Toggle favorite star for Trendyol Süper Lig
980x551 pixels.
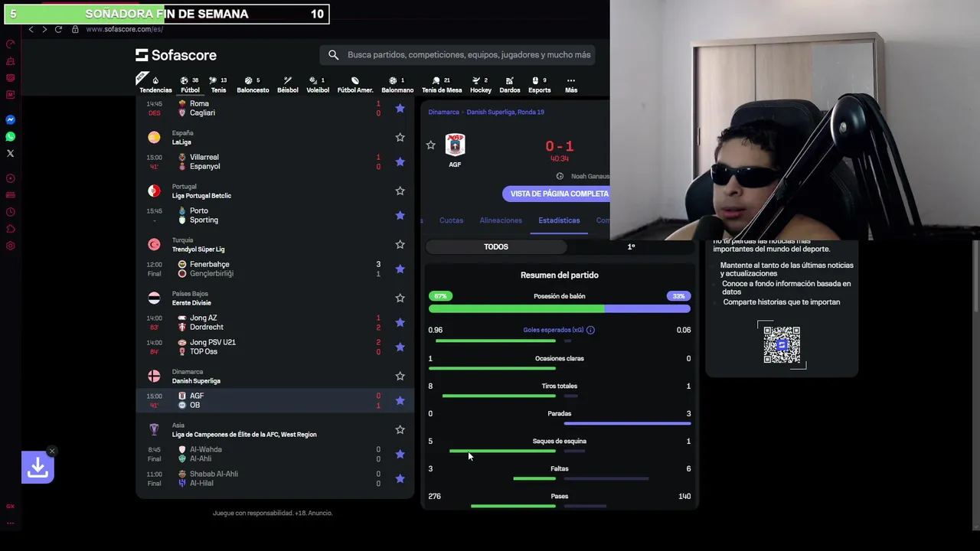click(x=400, y=244)
